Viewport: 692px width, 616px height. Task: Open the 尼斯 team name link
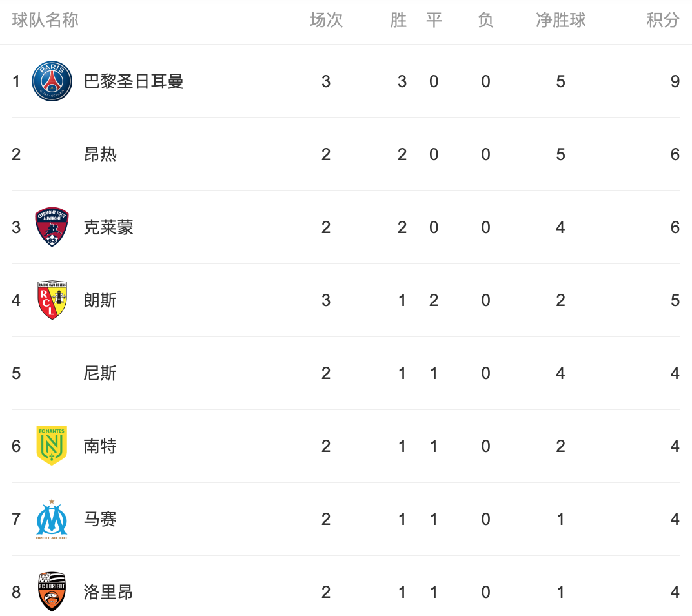tap(100, 373)
